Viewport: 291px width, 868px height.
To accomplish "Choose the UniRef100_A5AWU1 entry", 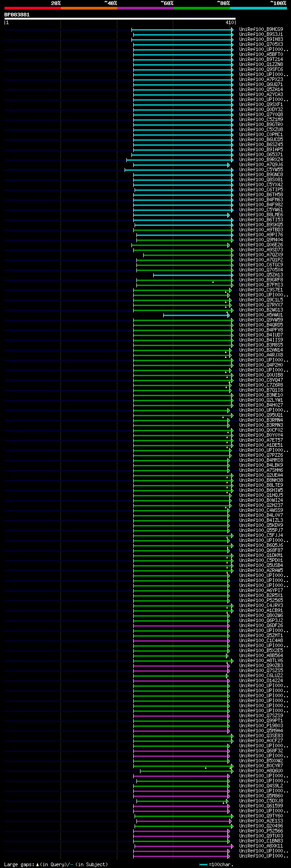I will point(261,315).
